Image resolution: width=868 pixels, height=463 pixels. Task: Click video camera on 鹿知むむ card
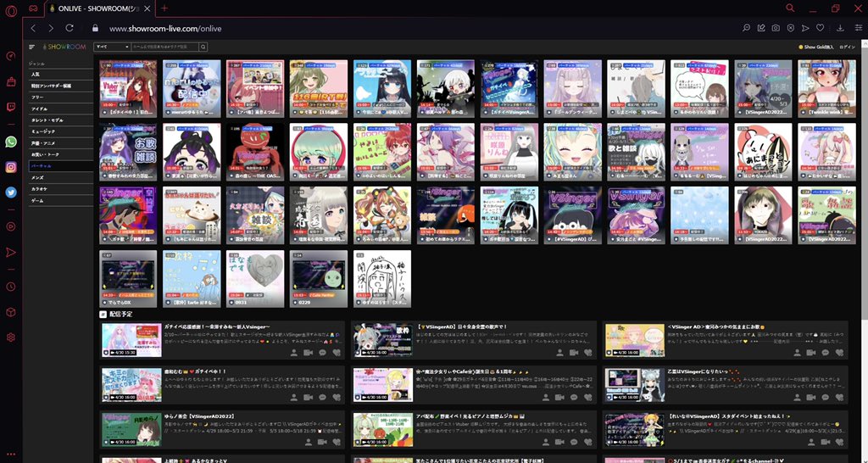(x=309, y=397)
